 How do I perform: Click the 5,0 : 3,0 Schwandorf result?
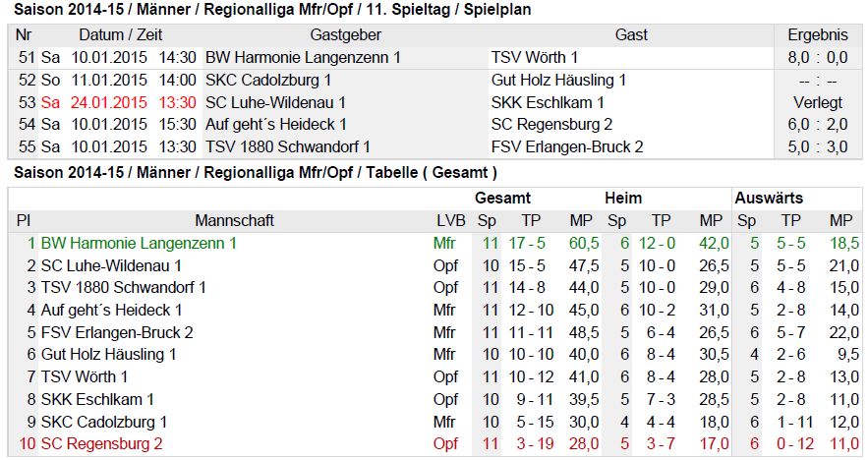(x=818, y=147)
